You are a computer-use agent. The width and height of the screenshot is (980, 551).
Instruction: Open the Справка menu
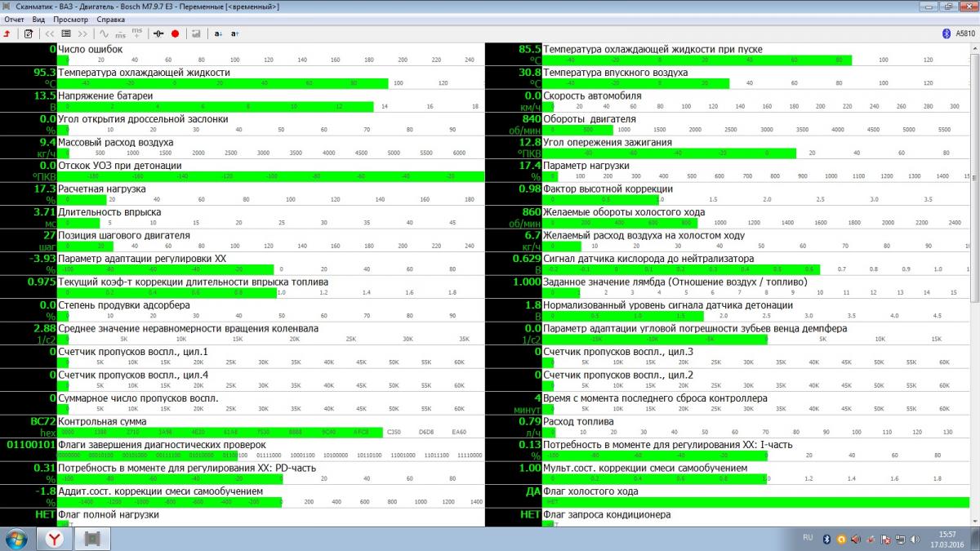click(110, 19)
